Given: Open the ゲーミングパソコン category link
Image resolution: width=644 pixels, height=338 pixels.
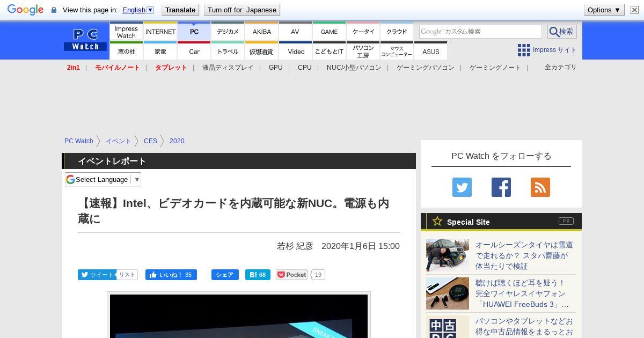Looking at the screenshot, I should 426,68.
